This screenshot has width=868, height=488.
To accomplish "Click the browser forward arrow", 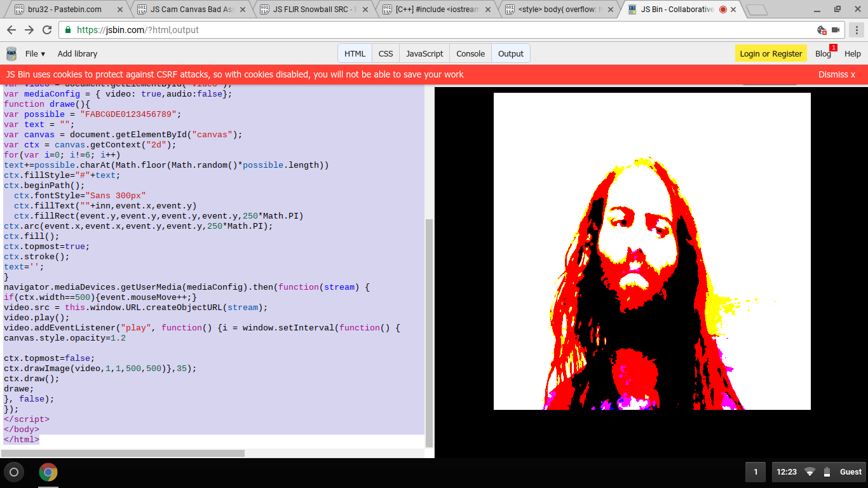I will [x=29, y=30].
